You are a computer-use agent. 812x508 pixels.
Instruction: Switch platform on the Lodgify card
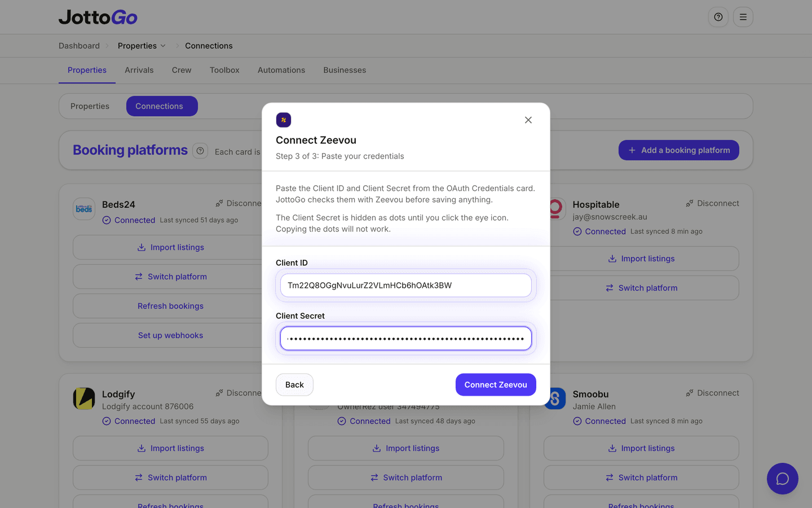tap(170, 478)
